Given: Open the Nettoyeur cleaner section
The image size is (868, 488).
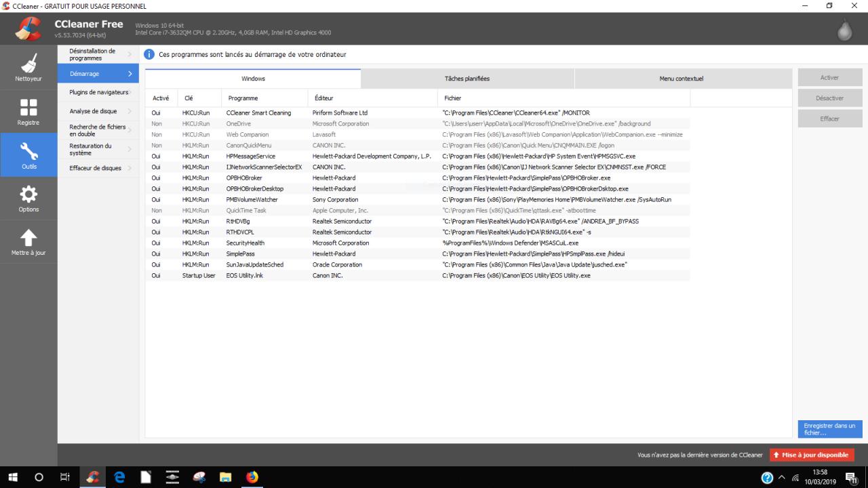Looking at the screenshot, I should [x=28, y=68].
